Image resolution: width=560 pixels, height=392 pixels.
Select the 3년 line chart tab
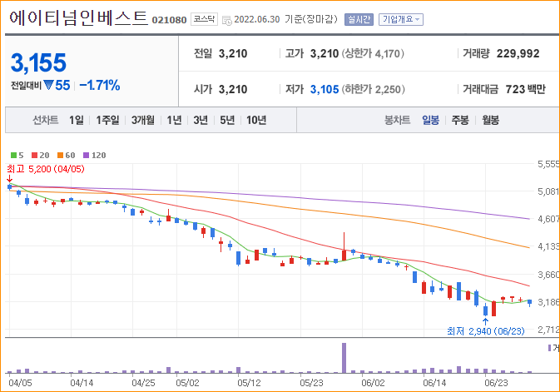(201, 120)
